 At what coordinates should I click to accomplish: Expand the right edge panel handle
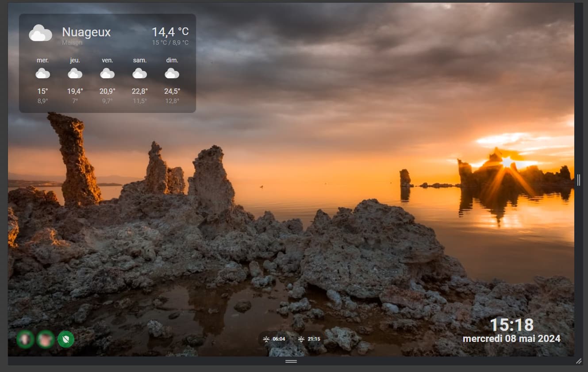(x=579, y=180)
